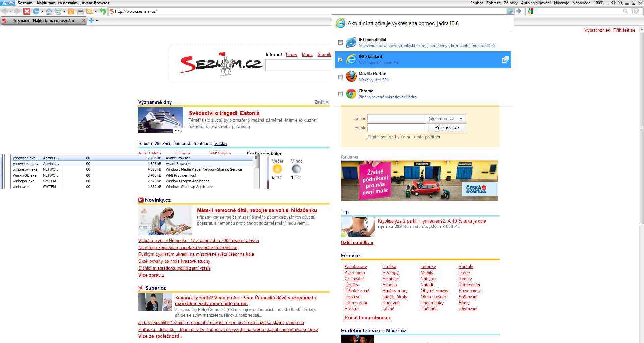Image resolution: width=644 pixels, height=343 pixels.
Task: Click the Přihlásit se login button
Action: click(x=446, y=128)
